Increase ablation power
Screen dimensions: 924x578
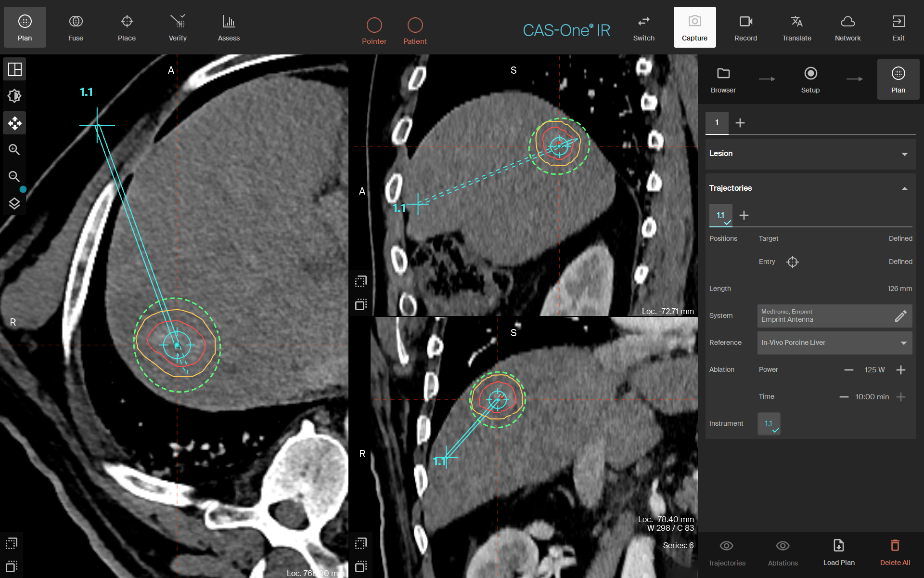(x=901, y=370)
